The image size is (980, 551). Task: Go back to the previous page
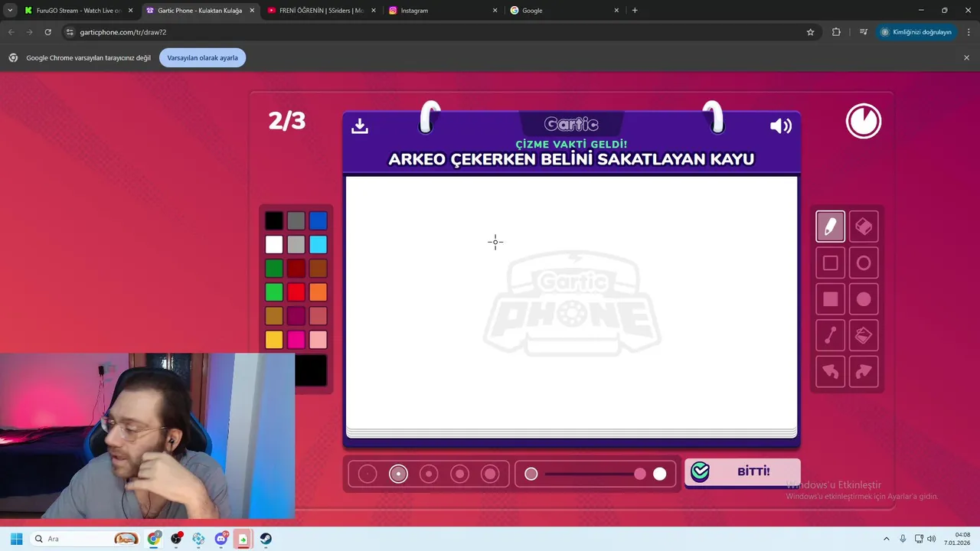[x=11, y=32]
